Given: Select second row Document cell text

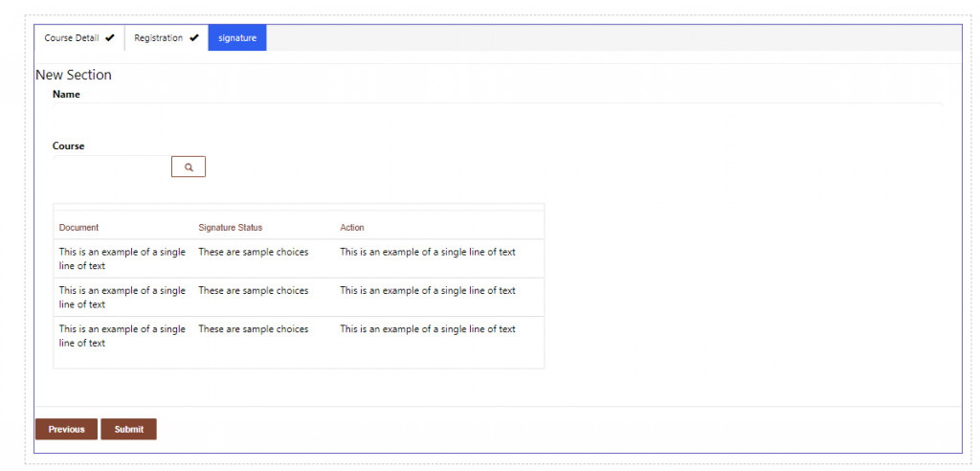Looking at the screenshot, I should coord(122,297).
